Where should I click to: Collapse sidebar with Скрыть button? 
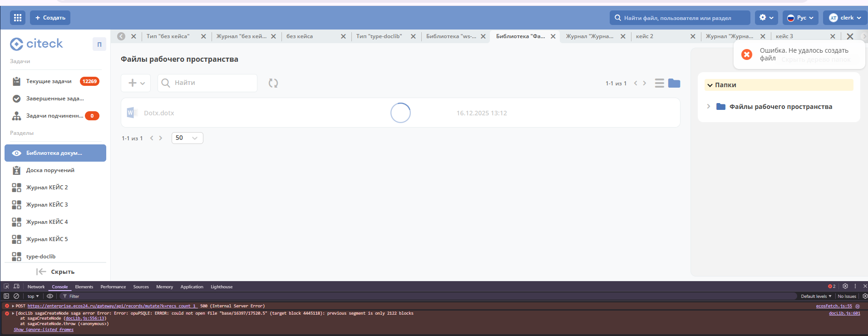click(55, 272)
